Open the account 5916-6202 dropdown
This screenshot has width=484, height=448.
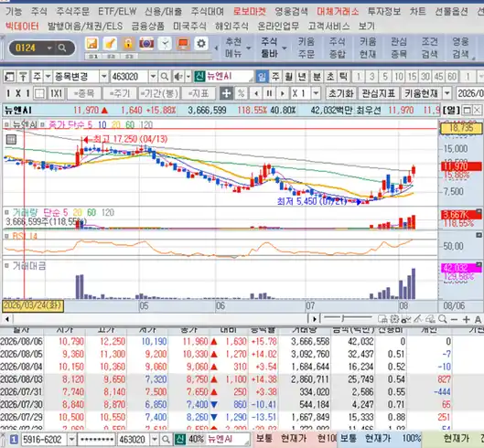click(x=71, y=440)
